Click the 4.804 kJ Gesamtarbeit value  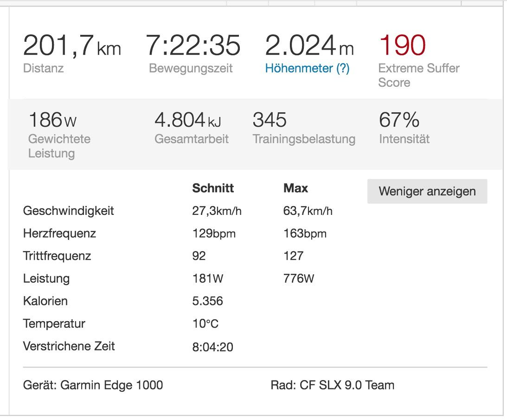point(187,120)
